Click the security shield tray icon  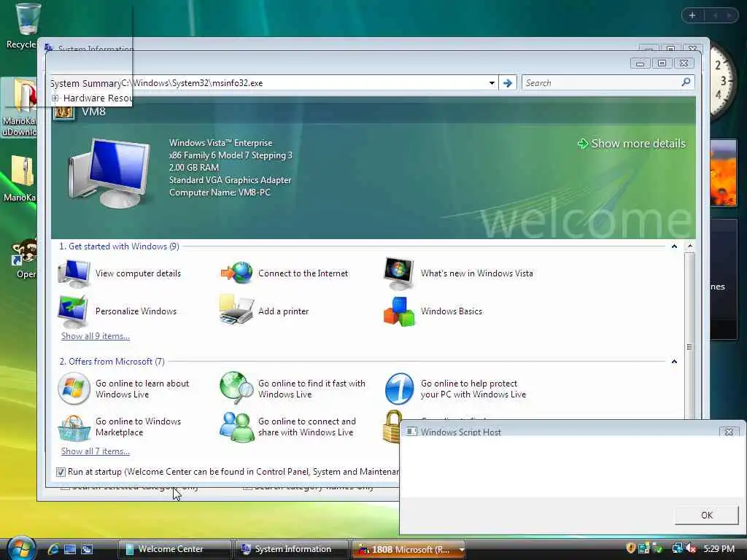click(631, 548)
